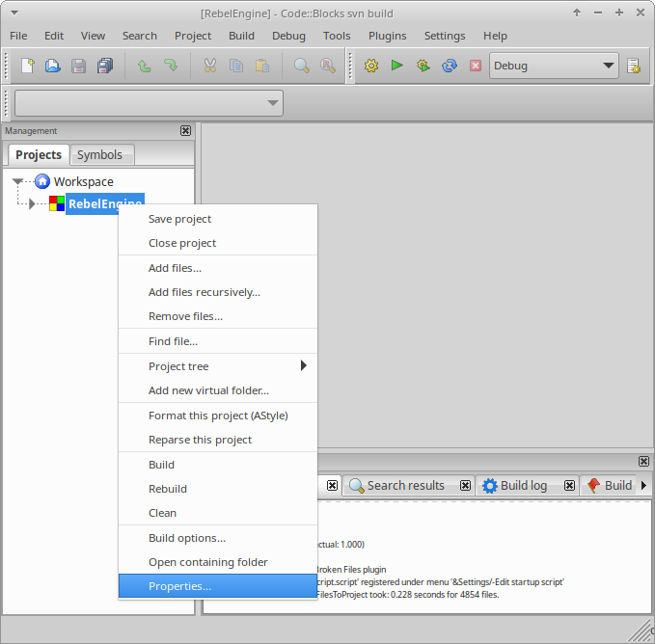Viewport: 655px width, 644px height.
Task: Open the Search menu
Action: pos(140,36)
